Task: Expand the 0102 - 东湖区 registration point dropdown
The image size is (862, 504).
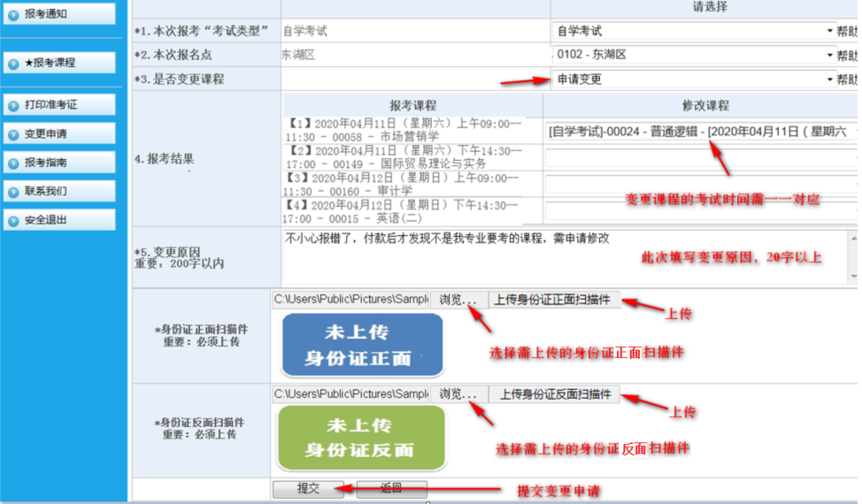Action: 694,55
